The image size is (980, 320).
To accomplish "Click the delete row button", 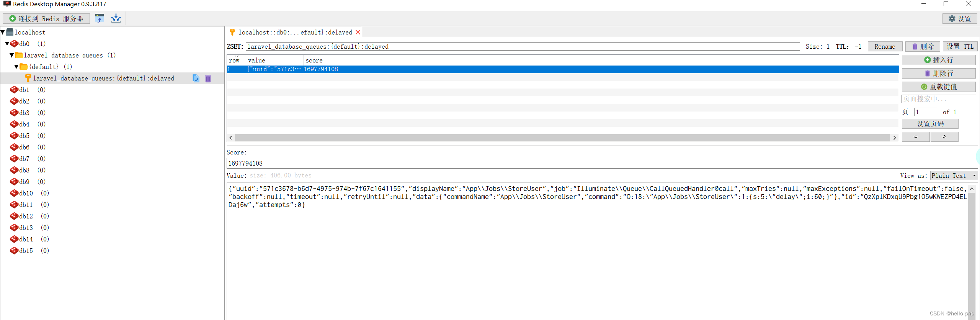I will [939, 74].
